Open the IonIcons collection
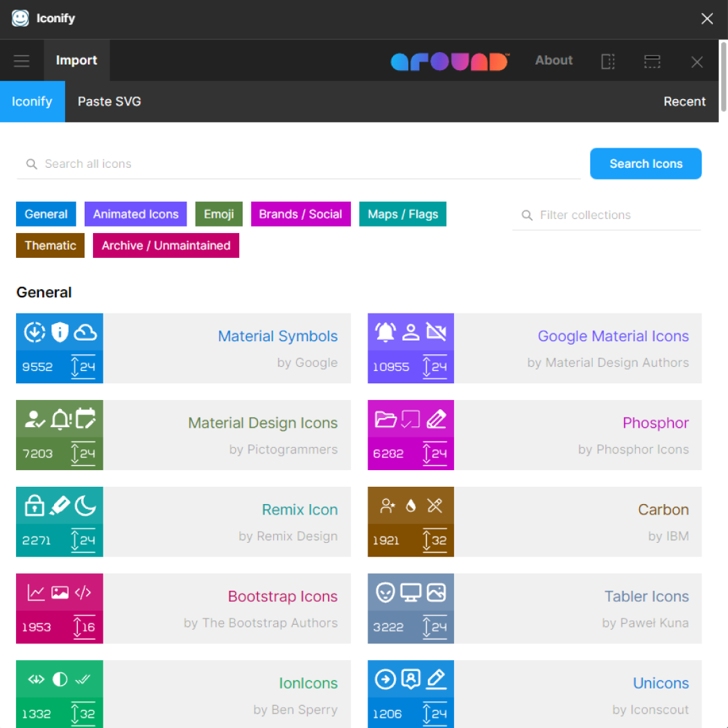The width and height of the screenshot is (728, 728). coord(184,694)
